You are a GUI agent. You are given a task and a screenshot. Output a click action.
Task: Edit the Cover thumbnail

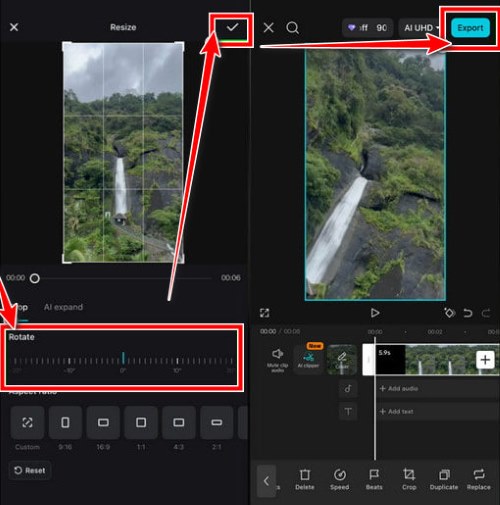[x=342, y=359]
